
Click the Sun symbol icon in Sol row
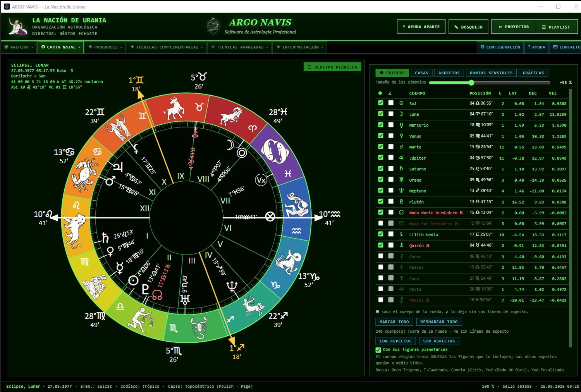point(401,103)
